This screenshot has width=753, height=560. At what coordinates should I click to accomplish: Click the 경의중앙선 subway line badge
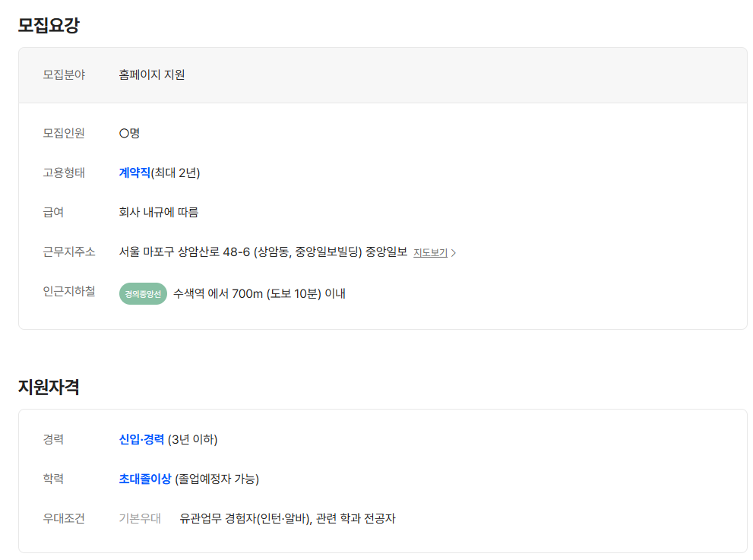pos(142,293)
